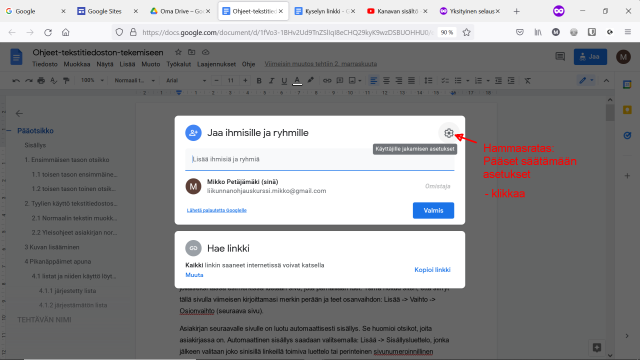Click the blue Jaa share button
Screen dimensions: 640x360
click(x=590, y=57)
